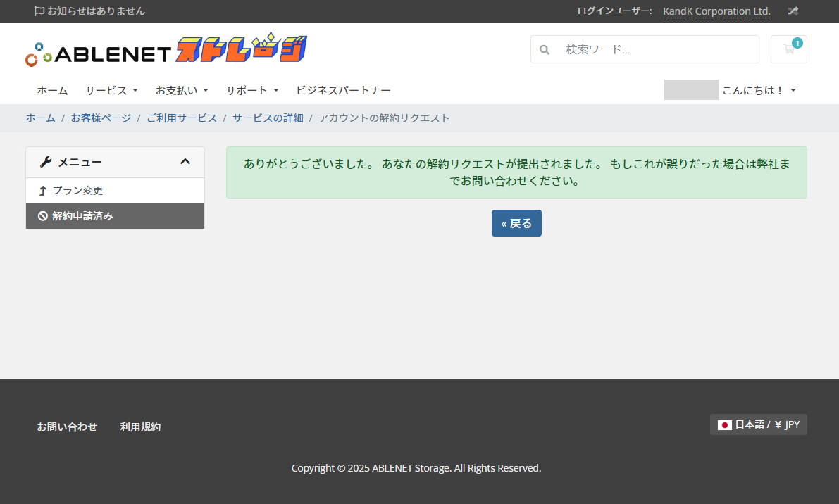839x504 pixels.
Task: Open the こんにちは！ user account dropdown
Action: click(x=759, y=90)
